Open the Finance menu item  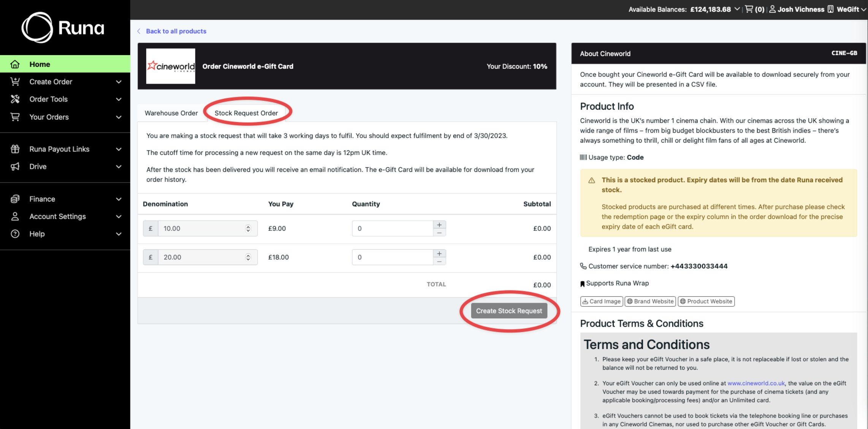click(x=65, y=199)
